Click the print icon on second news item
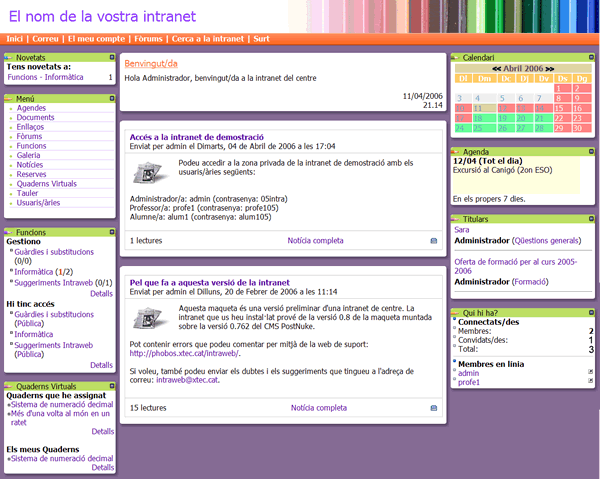600x479 pixels. point(433,408)
